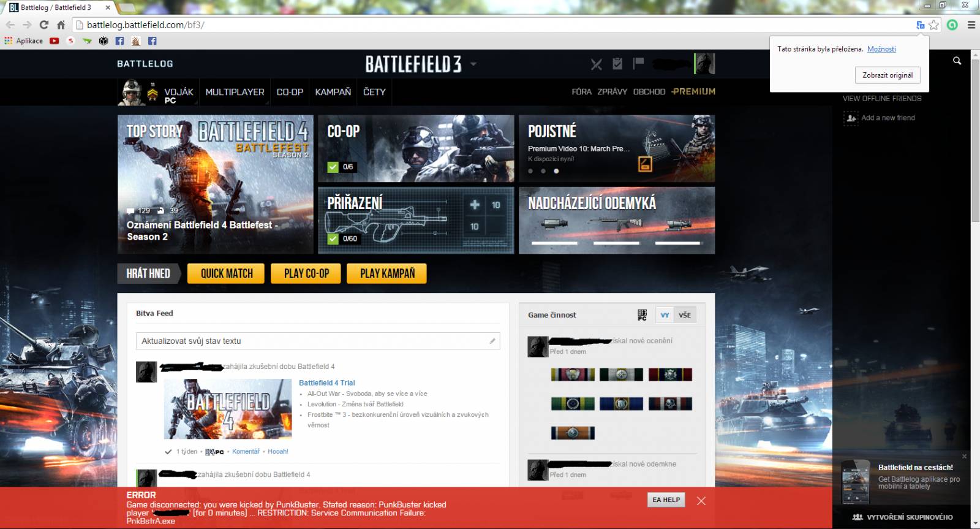Open the Chrome menu hamburger icon
This screenshot has height=529, width=980.
point(971,25)
